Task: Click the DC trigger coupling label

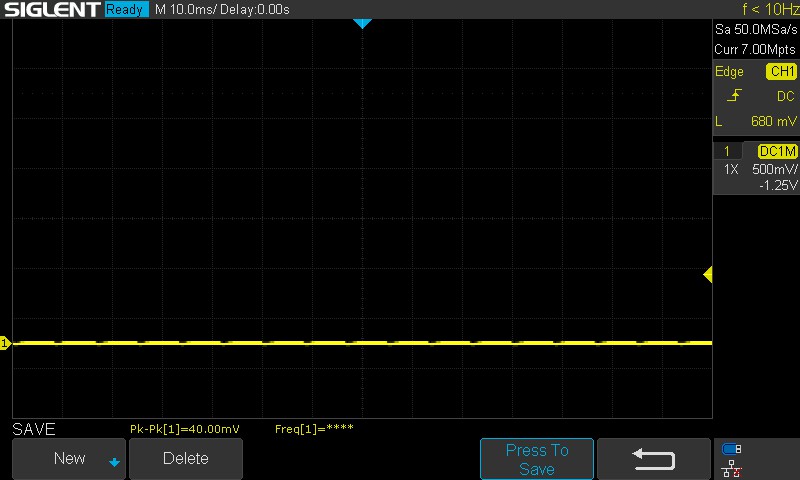Action: click(786, 96)
